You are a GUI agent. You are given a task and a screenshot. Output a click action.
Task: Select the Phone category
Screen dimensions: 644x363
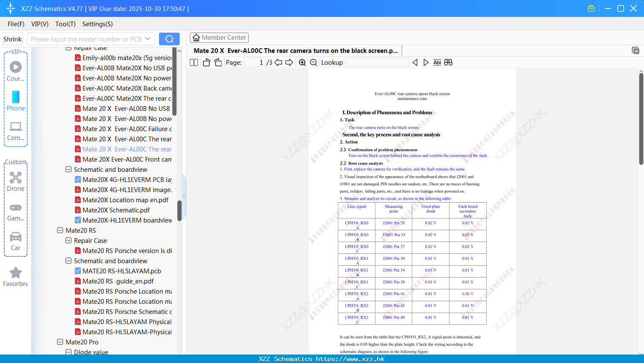[16, 101]
